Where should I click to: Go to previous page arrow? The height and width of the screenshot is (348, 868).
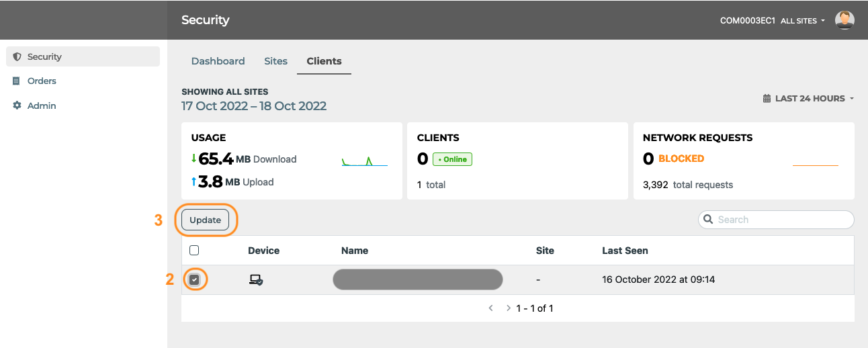490,308
